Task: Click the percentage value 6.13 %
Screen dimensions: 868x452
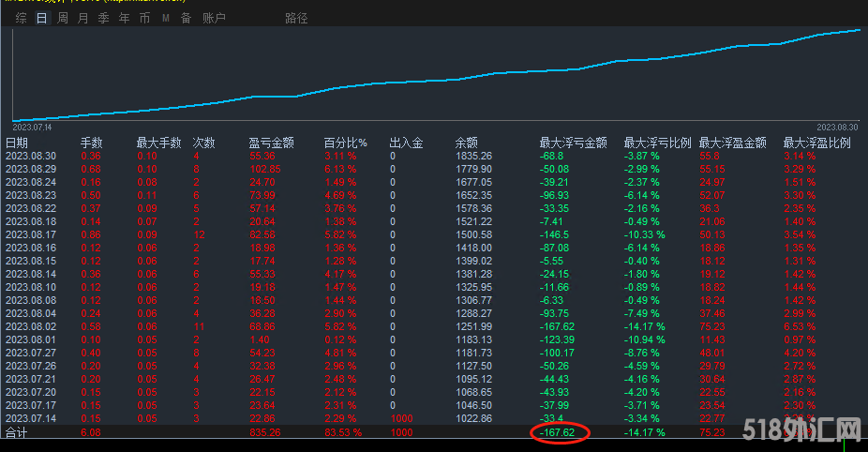Action: tap(340, 169)
